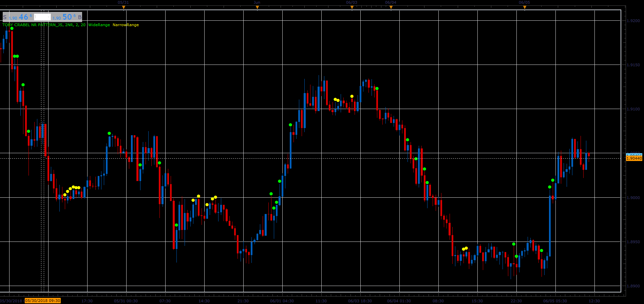Click the 1.8900 price axis label

tap(633, 286)
